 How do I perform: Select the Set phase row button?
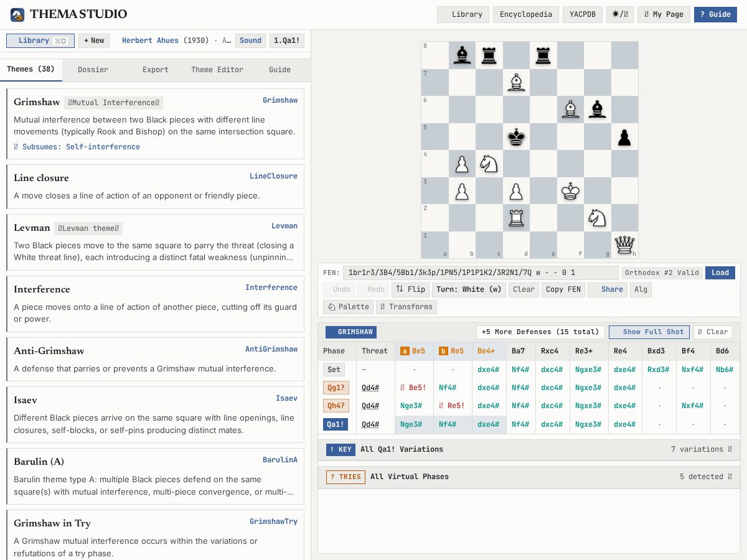click(334, 370)
